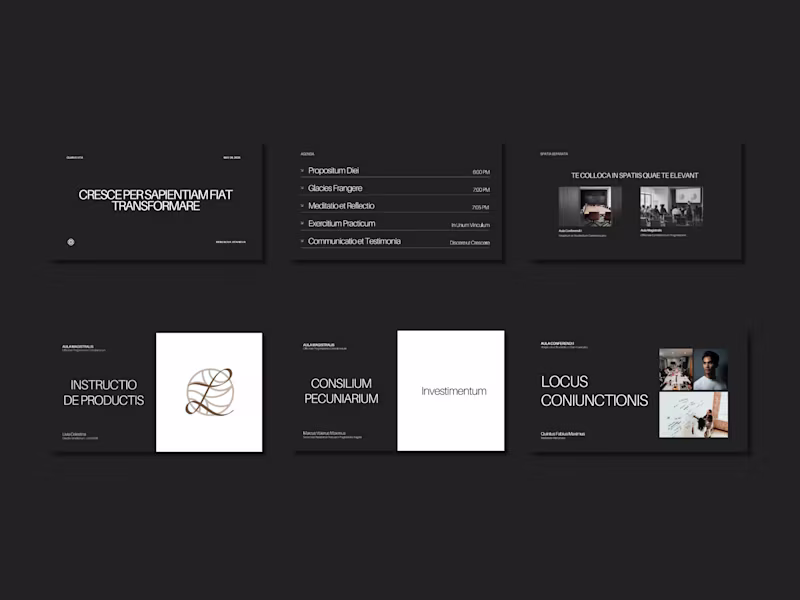Expand the Propositum Diei chevron
The image size is (800, 600).
[x=302, y=170]
